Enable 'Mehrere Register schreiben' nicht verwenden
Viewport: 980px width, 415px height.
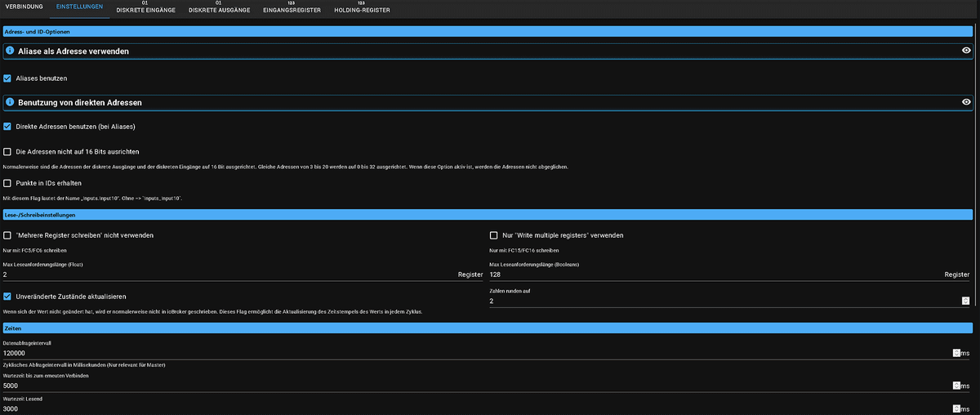7,235
